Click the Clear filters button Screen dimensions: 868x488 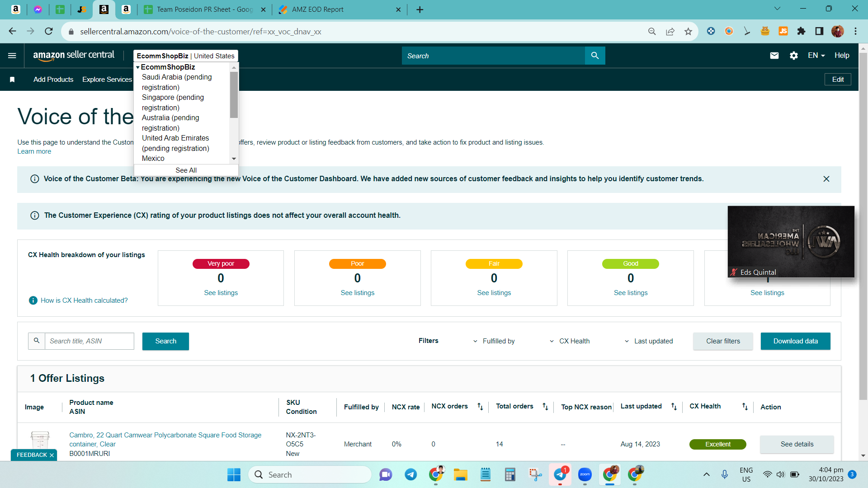point(723,341)
